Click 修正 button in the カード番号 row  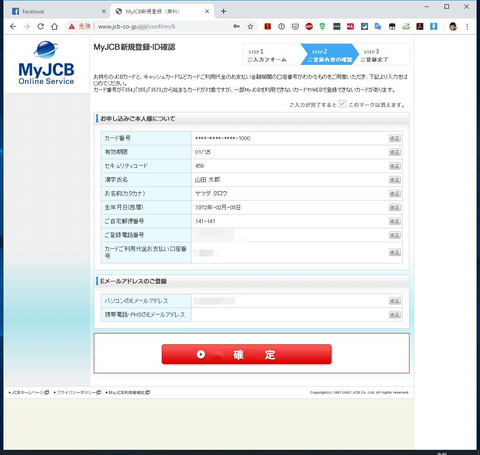click(x=395, y=138)
